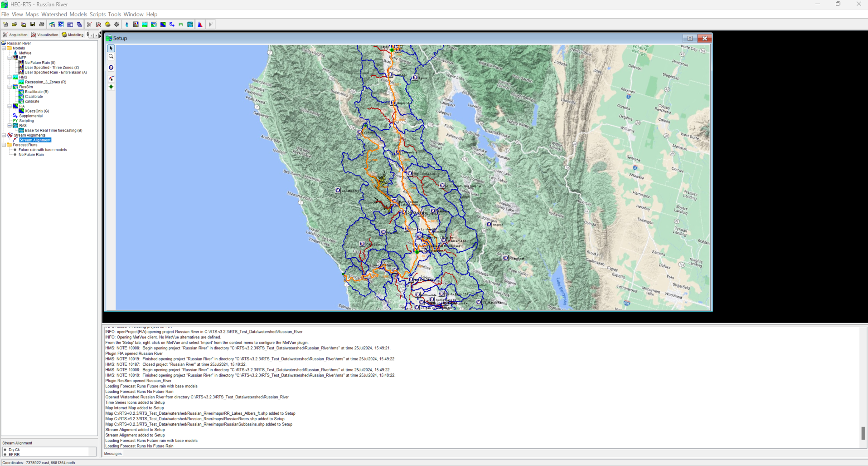Maximize the Setup map window
Viewport: 868px width, 466px height.
pos(690,39)
